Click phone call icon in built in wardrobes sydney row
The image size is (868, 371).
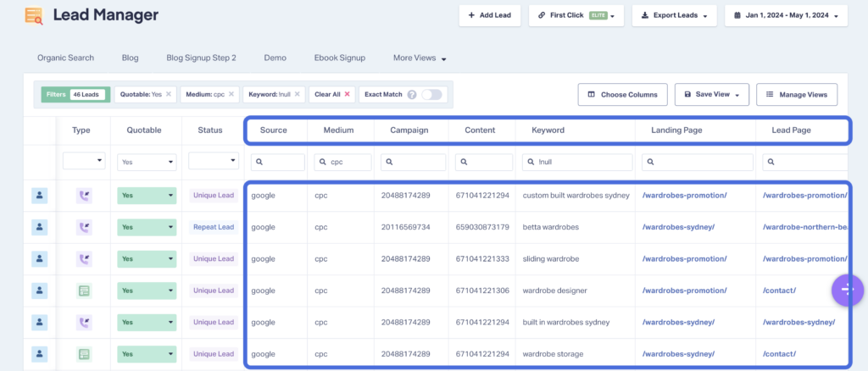tap(84, 322)
